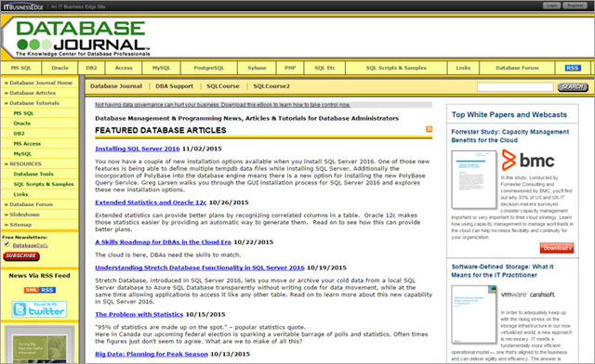Click the DatabaseDaily newsletter link
595x364 pixels.
pos(30,245)
